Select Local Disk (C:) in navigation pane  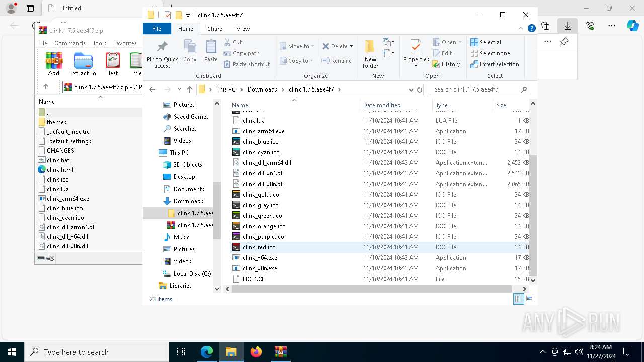(186, 274)
